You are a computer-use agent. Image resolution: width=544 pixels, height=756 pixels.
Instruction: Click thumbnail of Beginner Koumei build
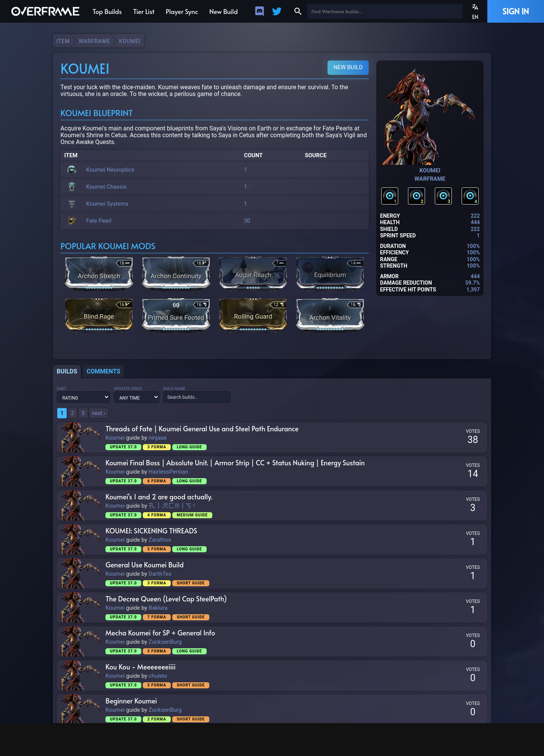[x=79, y=709]
